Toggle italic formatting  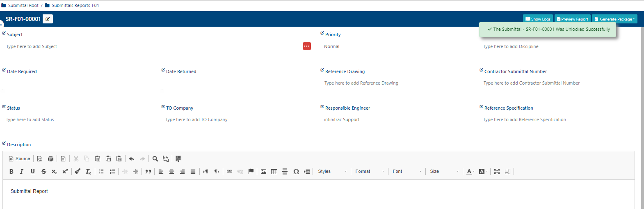(x=22, y=172)
